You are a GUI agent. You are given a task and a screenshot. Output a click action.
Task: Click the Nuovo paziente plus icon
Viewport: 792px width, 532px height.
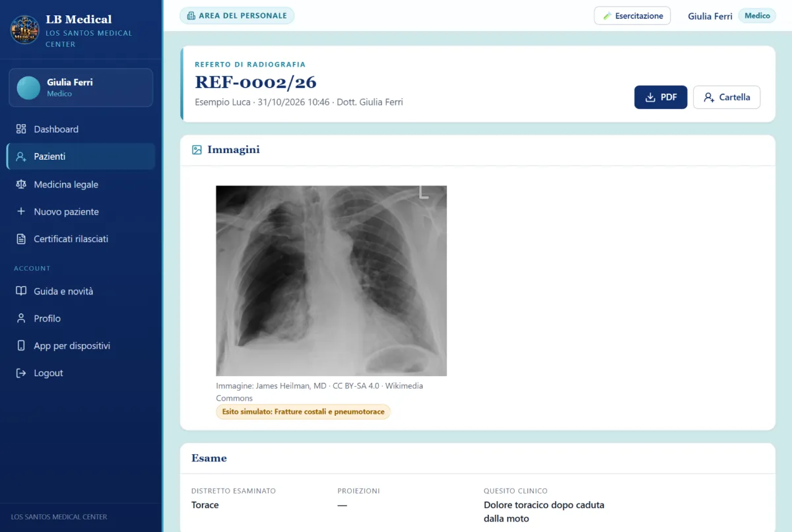21,211
